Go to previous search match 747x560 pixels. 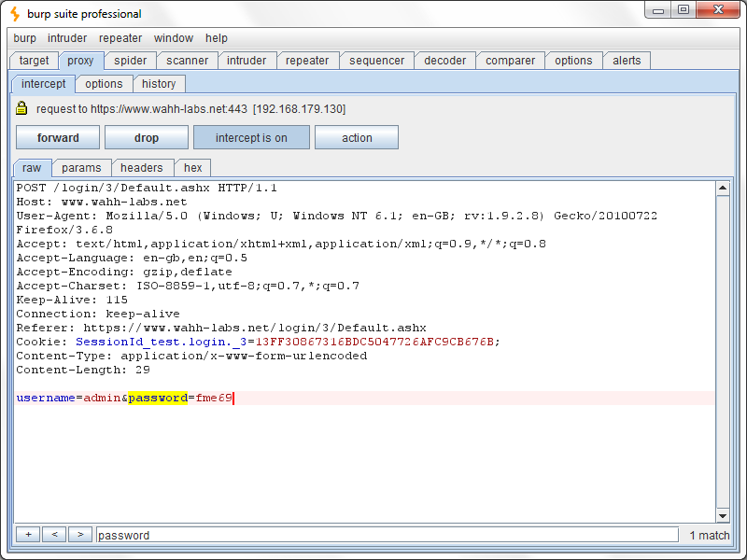tap(54, 535)
